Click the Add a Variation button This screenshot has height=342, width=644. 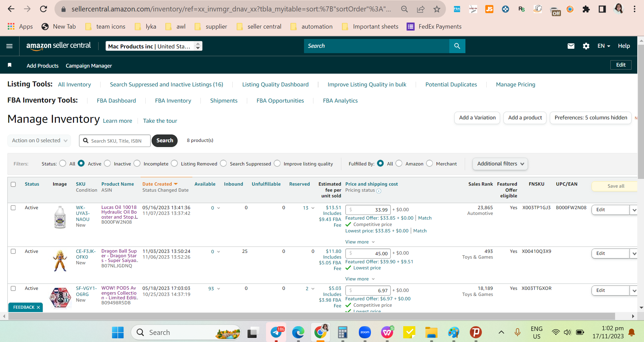tap(477, 118)
